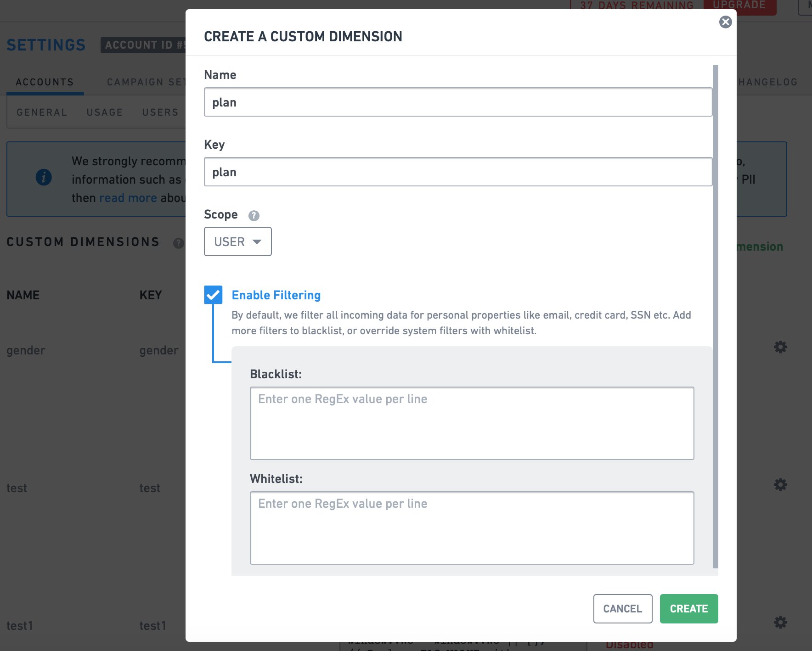This screenshot has width=812, height=651.
Task: Click the blue info icon in the notice
Action: (x=44, y=177)
